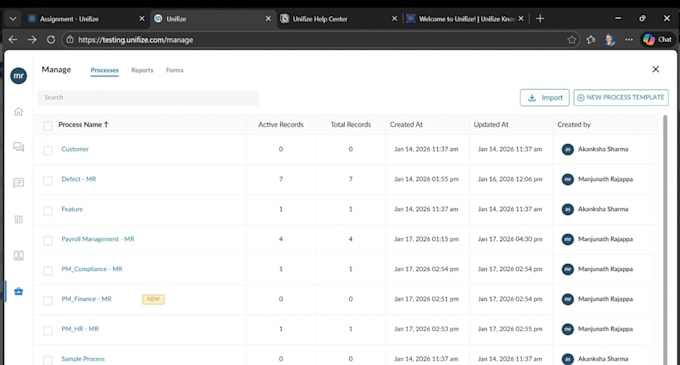This screenshot has width=680, height=365.
Task: Open PM_Finance - MR process
Action: 86,299
